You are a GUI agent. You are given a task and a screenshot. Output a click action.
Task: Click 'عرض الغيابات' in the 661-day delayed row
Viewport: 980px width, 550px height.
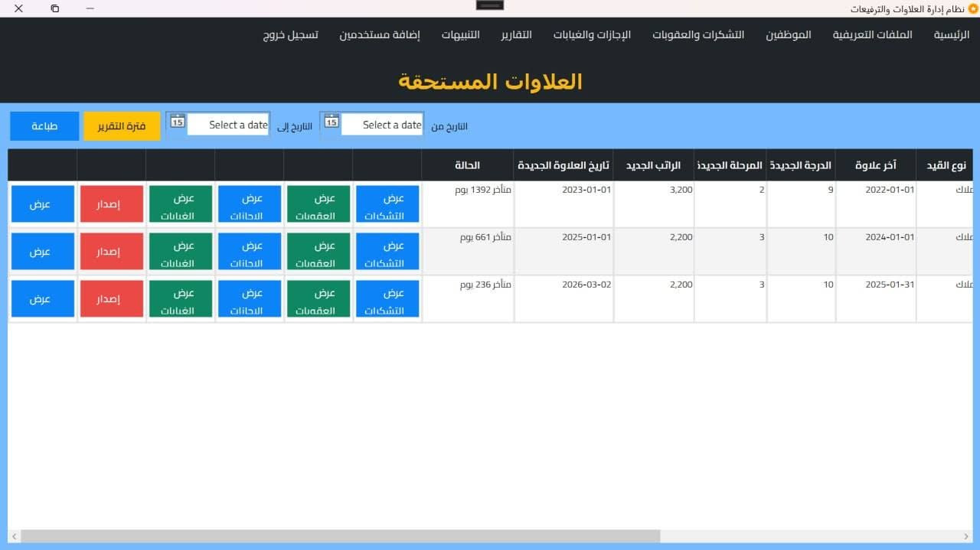[x=181, y=252]
